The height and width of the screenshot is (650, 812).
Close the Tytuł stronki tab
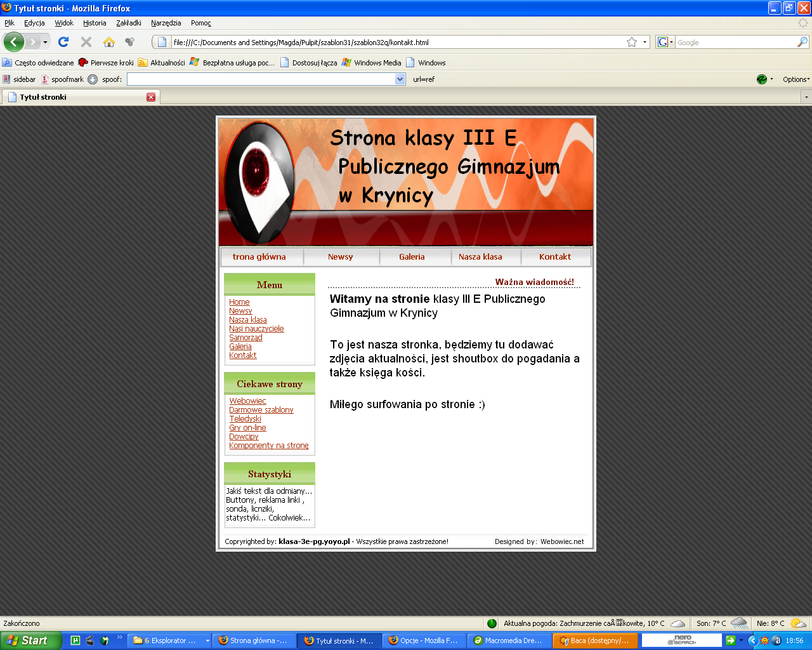point(151,97)
